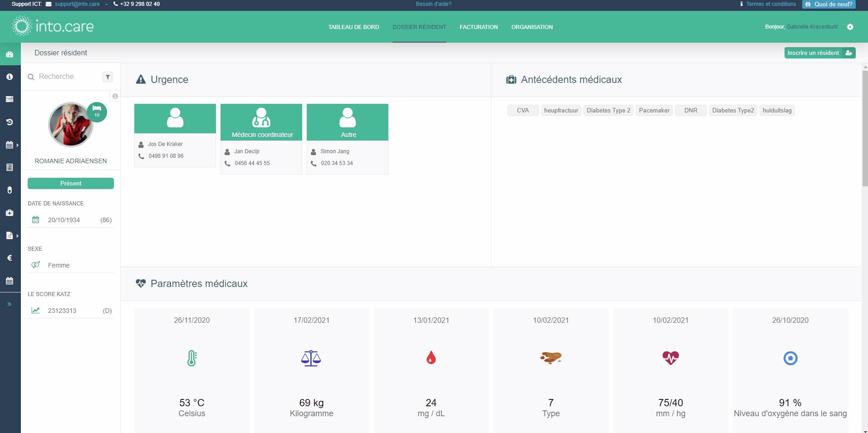Open the FACTURATION menu
The image size is (868, 433).
click(479, 27)
